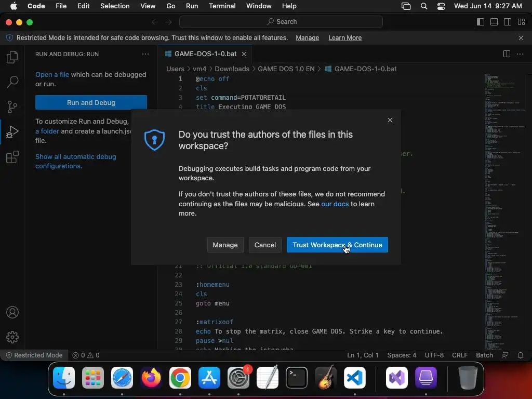Expand the GAME DOS 1.0 EN breadcrumb
Screen dimensions: 532x399
(x=286, y=69)
